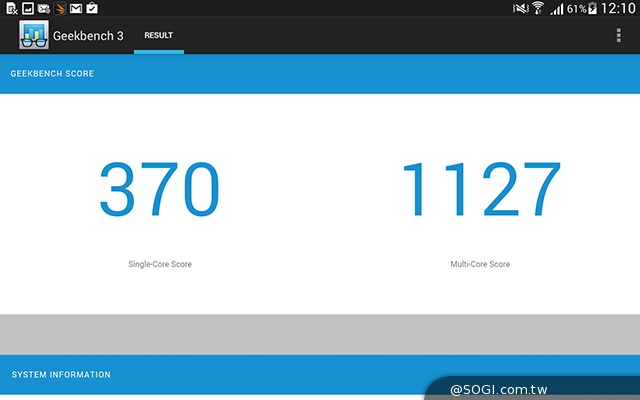Viewport: 640px width, 400px height.
Task: Tap the envelope message notification icon
Action: pos(43,8)
